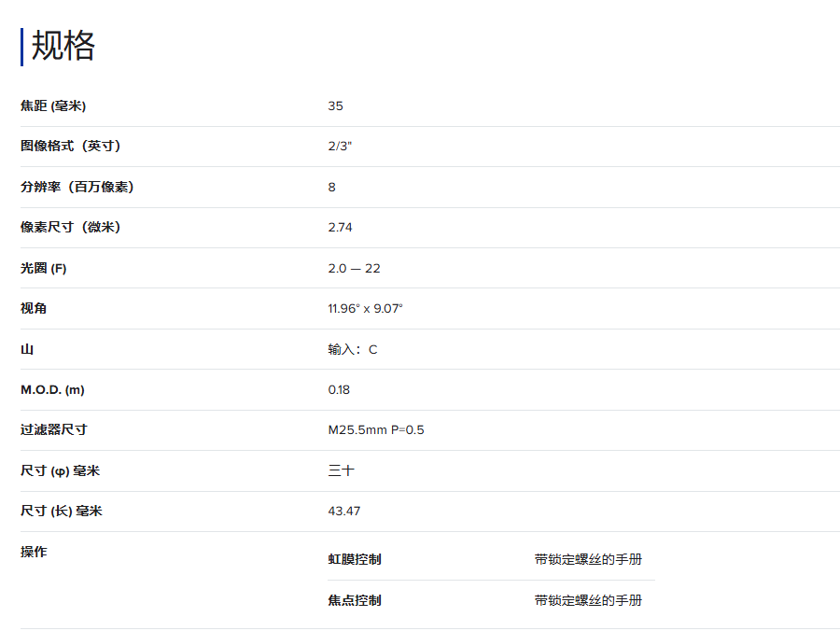
Task: Click the 11.96° x 9.07° angle value
Action: (x=365, y=309)
